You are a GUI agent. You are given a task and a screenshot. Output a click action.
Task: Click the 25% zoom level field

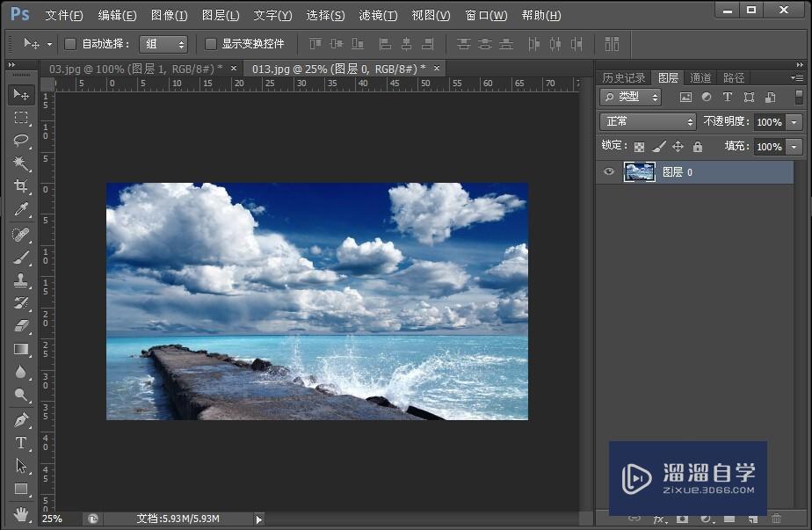(x=53, y=519)
